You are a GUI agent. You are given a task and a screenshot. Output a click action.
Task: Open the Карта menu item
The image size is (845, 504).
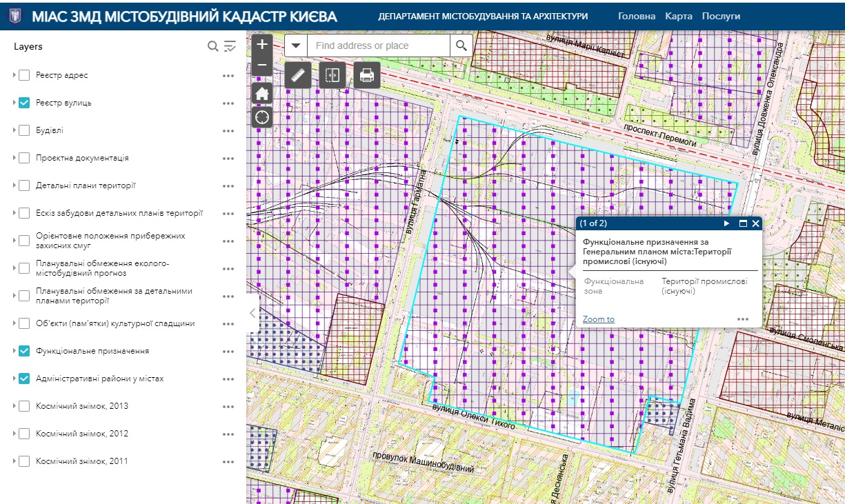tap(679, 16)
